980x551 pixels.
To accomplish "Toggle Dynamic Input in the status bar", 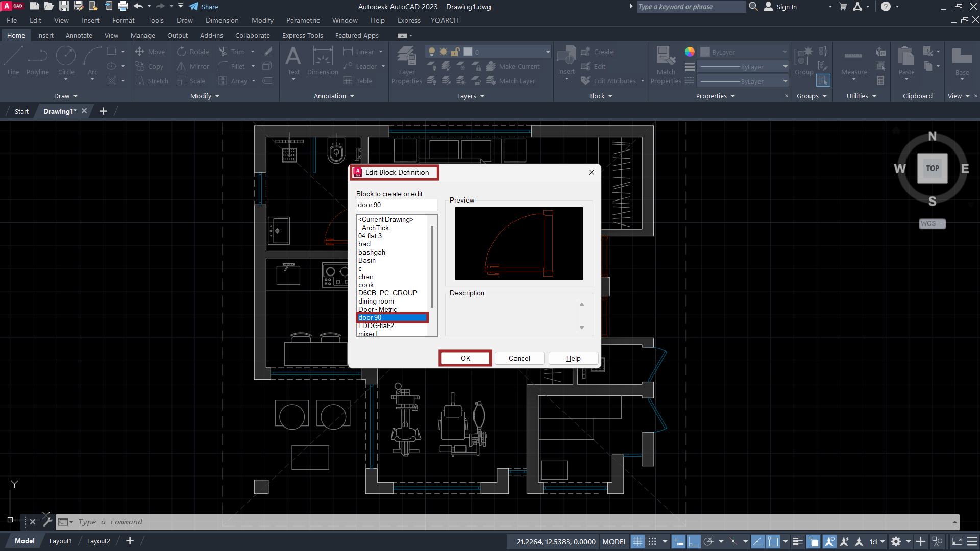I will point(678,541).
